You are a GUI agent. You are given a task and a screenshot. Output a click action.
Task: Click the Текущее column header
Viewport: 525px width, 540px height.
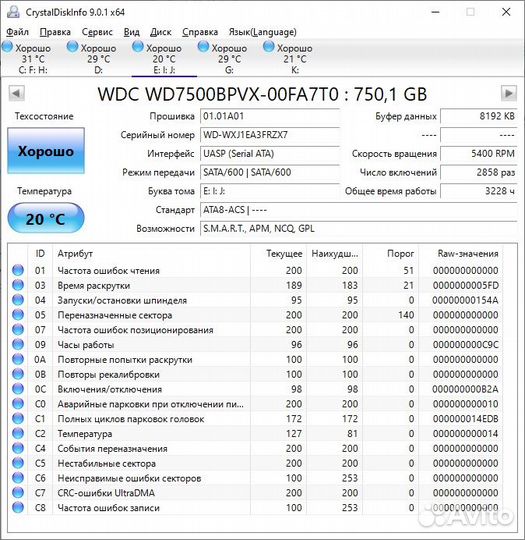(278, 254)
